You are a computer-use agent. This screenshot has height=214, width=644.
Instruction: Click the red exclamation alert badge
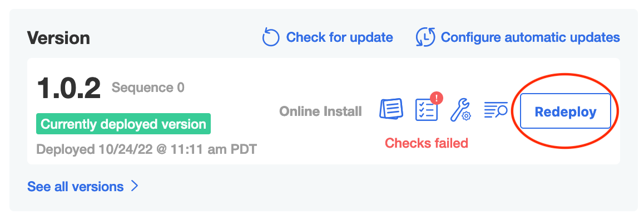click(x=437, y=99)
